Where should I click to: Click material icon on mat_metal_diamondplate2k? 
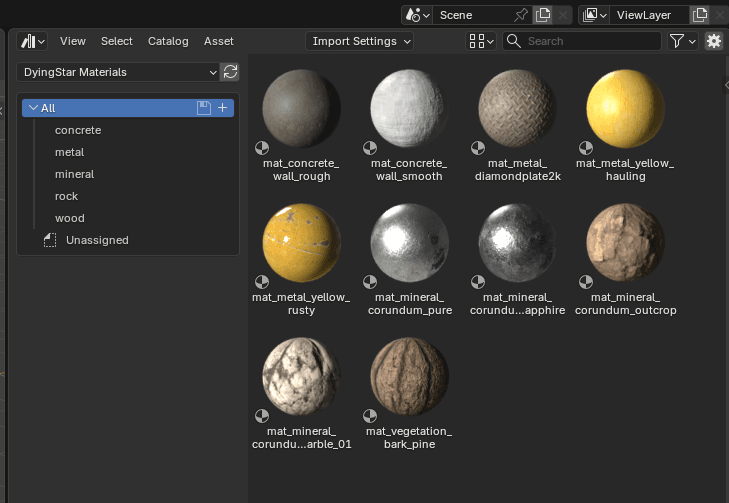point(478,148)
